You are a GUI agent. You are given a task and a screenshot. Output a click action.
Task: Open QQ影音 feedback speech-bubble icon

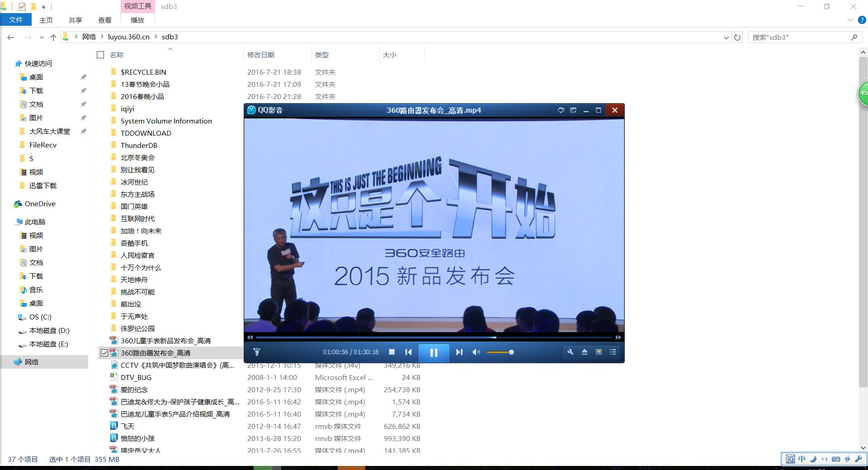click(x=561, y=110)
